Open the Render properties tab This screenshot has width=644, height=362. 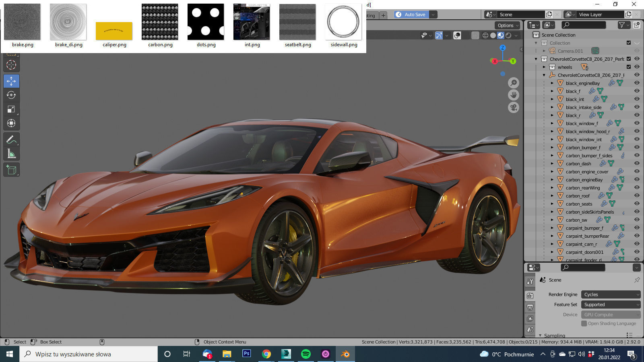530,296
